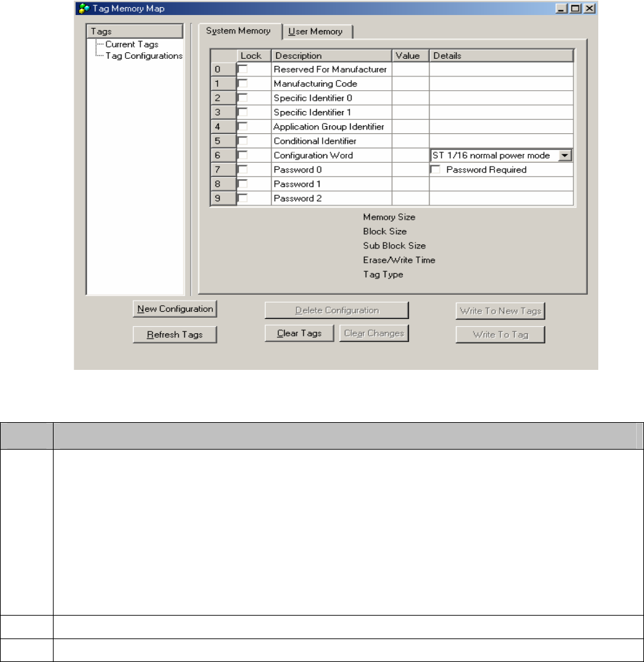Click the Value cell for Configuration Word
The image size is (644, 662).
pos(411,156)
